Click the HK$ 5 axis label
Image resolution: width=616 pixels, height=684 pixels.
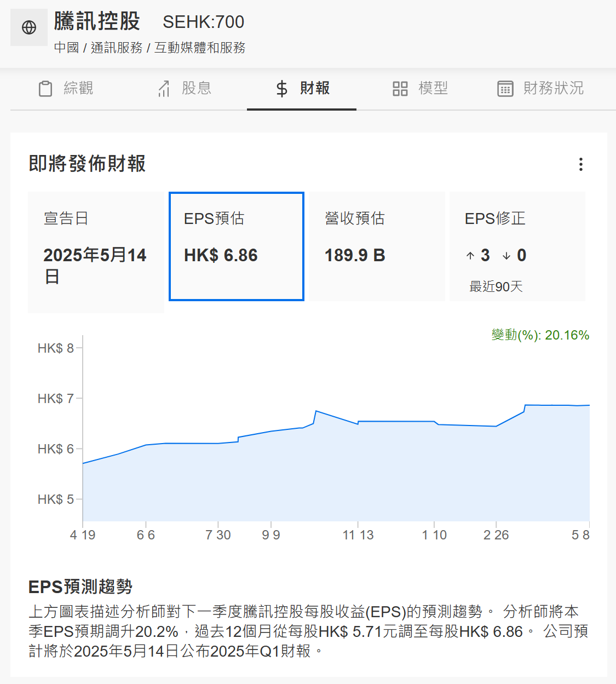click(56, 499)
